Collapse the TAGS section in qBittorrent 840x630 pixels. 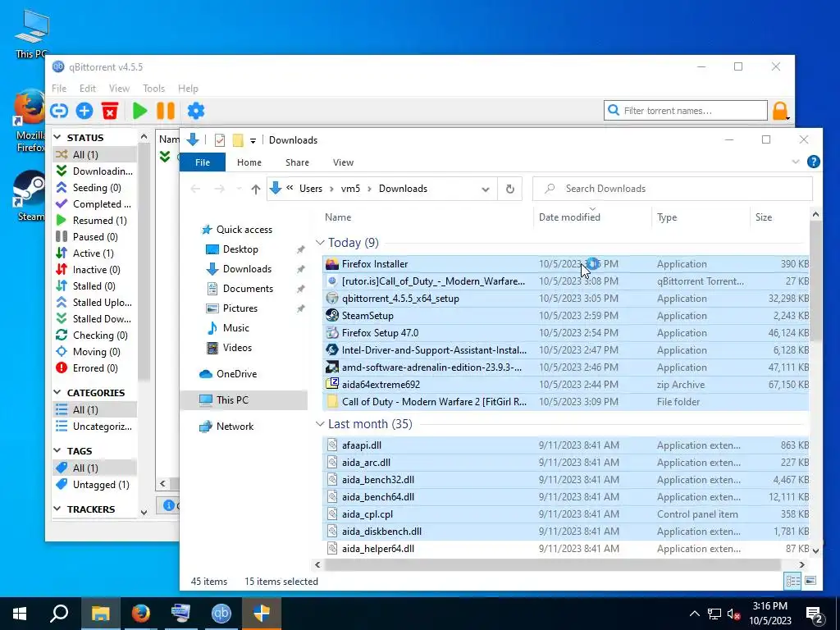click(x=57, y=451)
